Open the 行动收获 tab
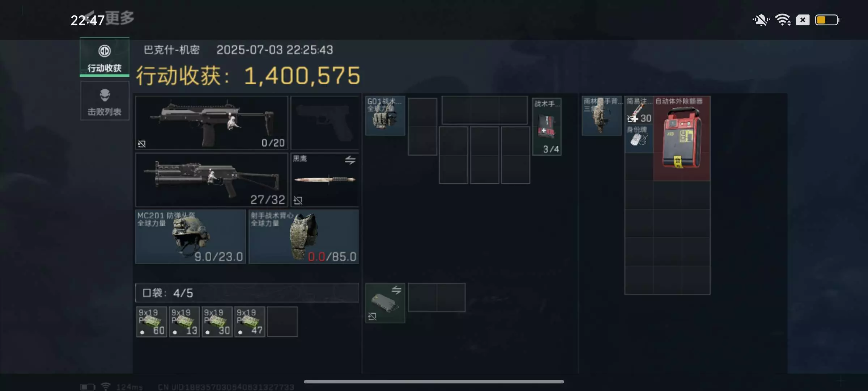The image size is (868, 391). point(105,57)
